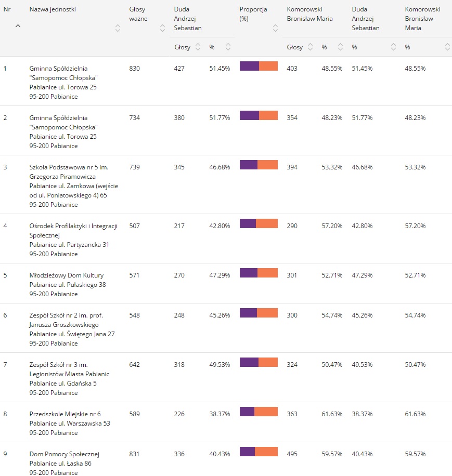Sort by Głosy ważne column arrows

pos(162,28)
